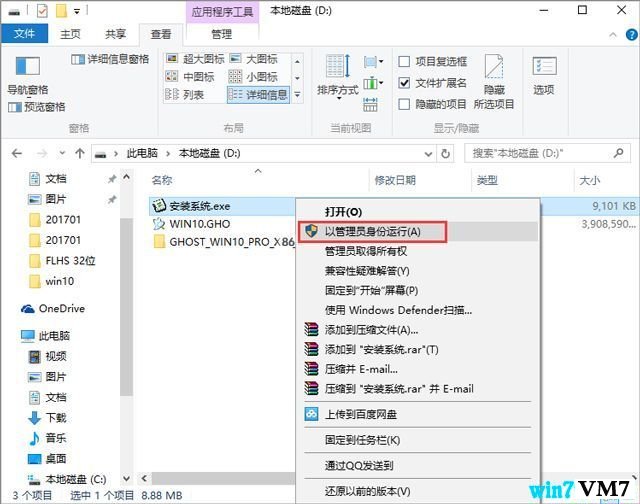Switch to the Share (共享) tab
Viewport: 640px width, 504px height.
(116, 34)
